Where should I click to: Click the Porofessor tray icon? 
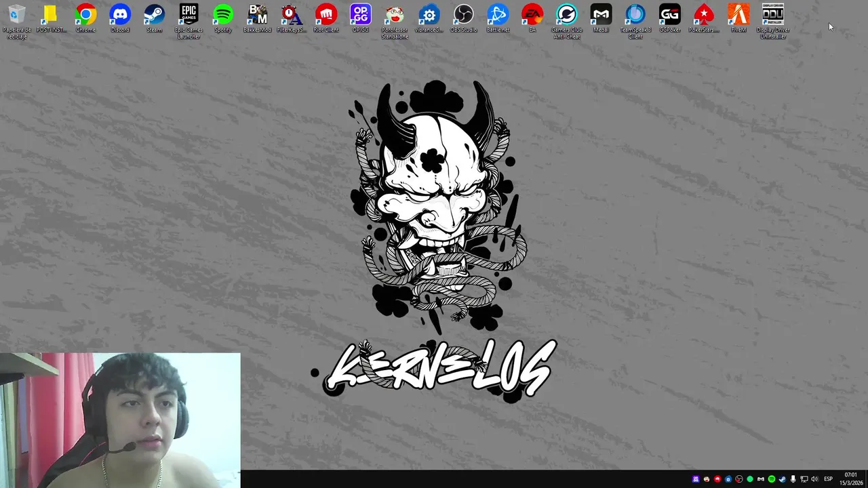(x=707, y=479)
